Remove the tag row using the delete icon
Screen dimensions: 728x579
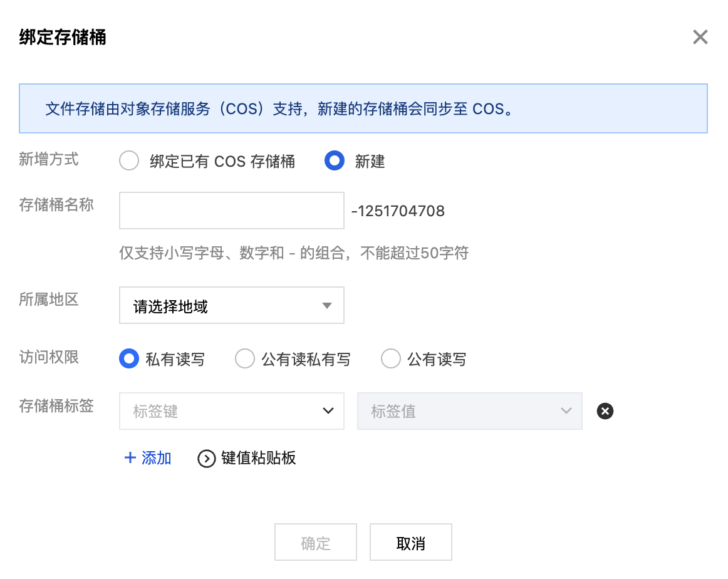(x=605, y=411)
